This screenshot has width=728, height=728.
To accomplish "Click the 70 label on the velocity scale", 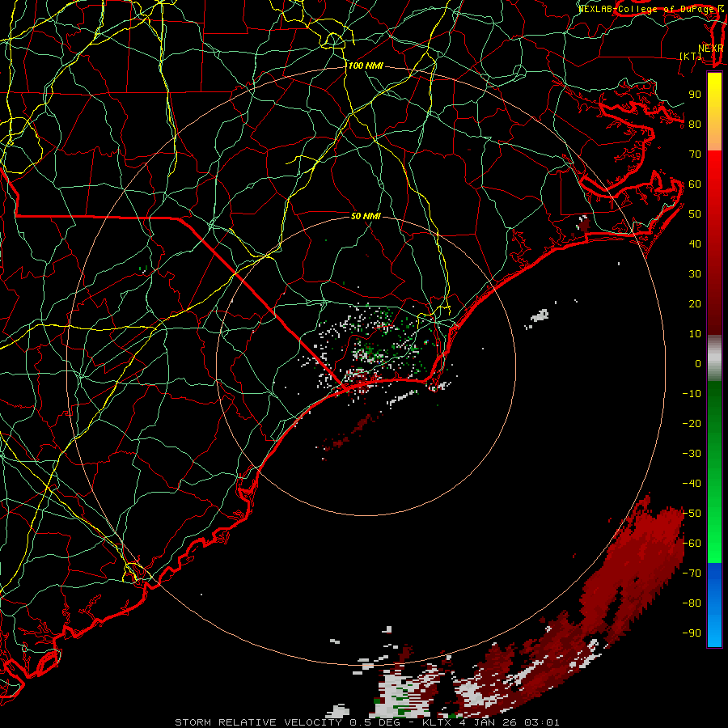I will coord(695,154).
